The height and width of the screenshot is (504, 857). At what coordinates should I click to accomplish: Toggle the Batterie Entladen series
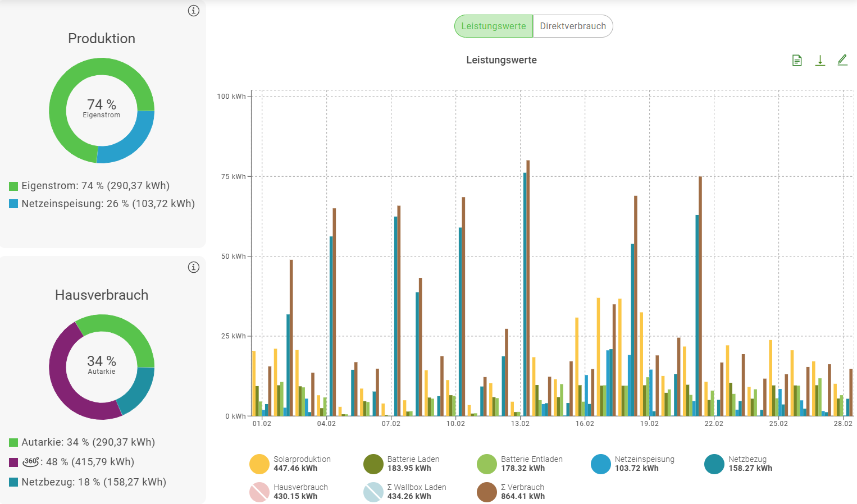click(487, 464)
